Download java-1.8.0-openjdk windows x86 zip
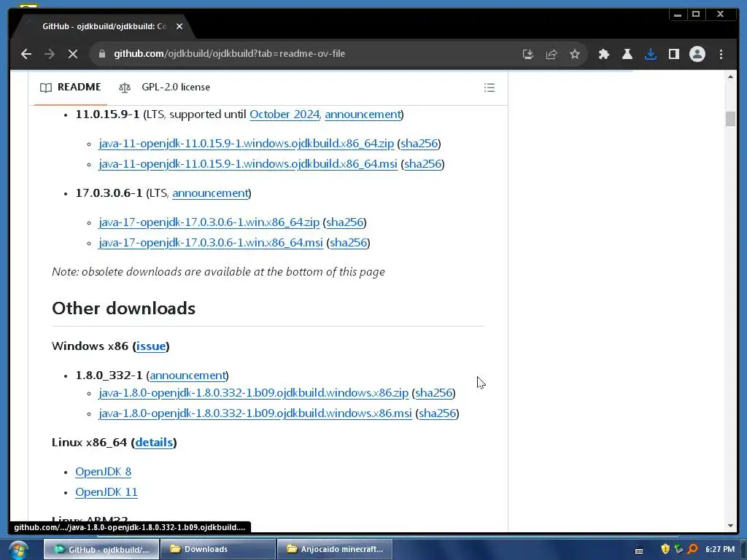Viewport: 747px width, 560px height. tap(253, 393)
